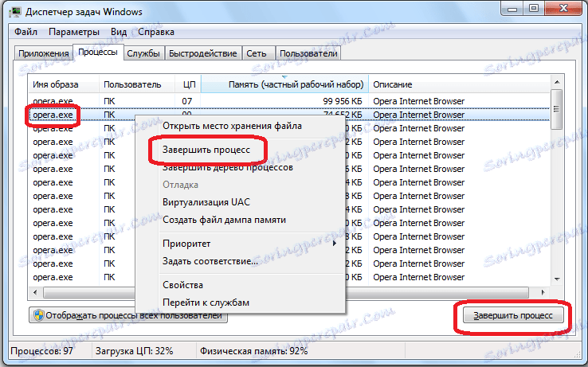Sort by Пользователь column header
Image resolution: width=588 pixels, height=367 pixels.
click(x=137, y=84)
